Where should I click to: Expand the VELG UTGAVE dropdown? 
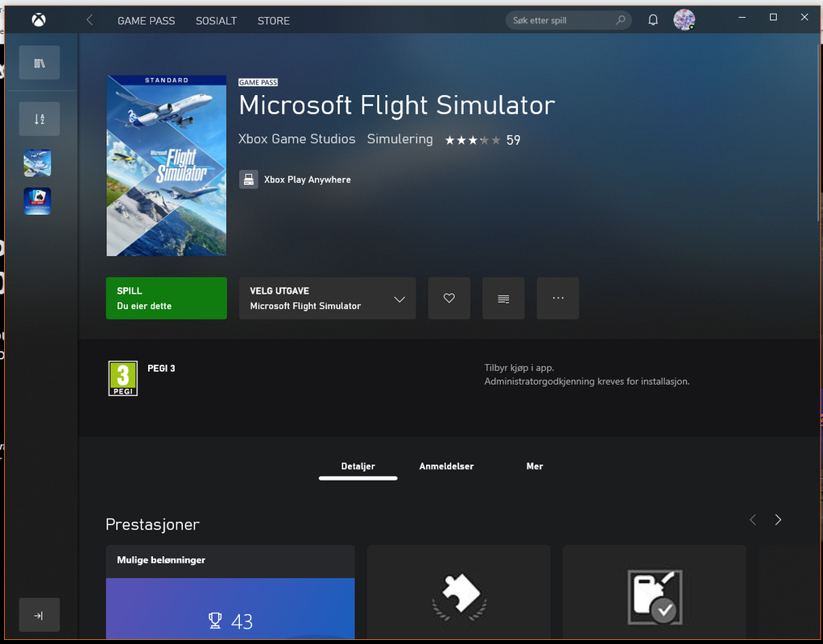(328, 298)
